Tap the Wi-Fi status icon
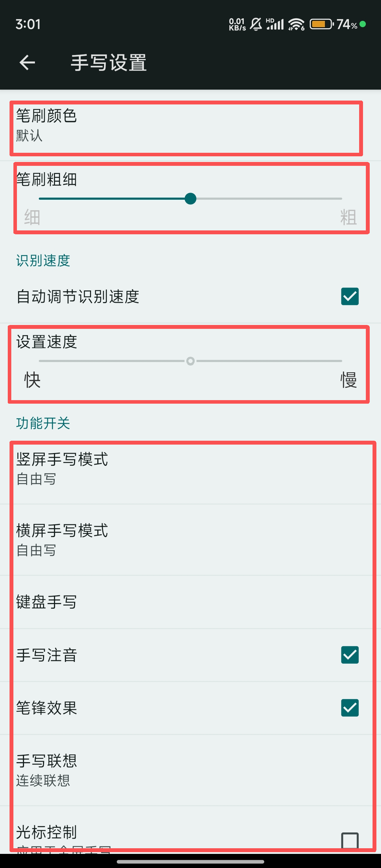 pos(296,24)
